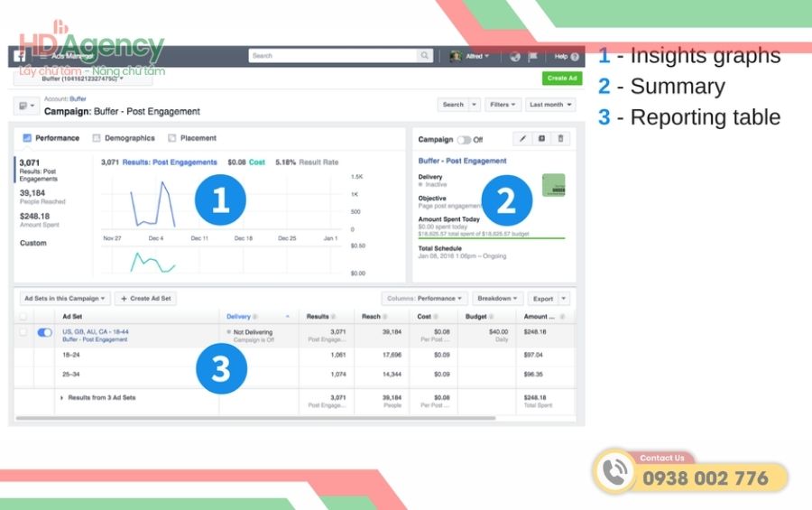Open US, GB, AU, CA - 18-44 ad set
This screenshot has width=812, height=510.
pyautogui.click(x=96, y=331)
